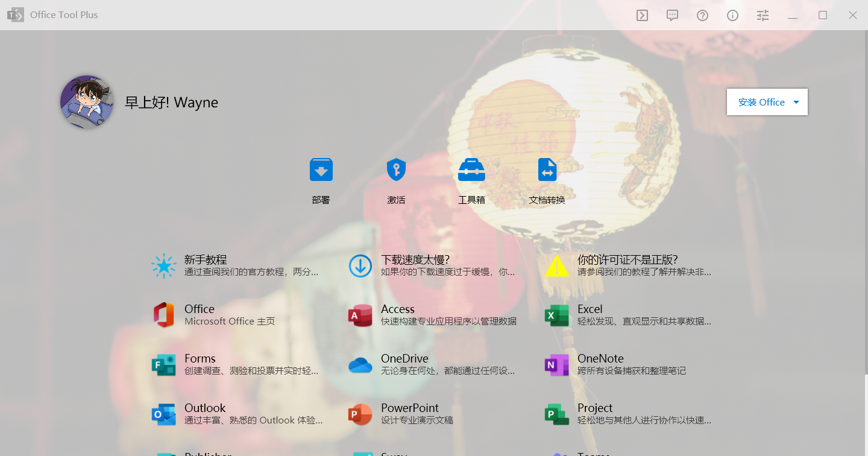Click the 工具箱 label text

coord(471,200)
